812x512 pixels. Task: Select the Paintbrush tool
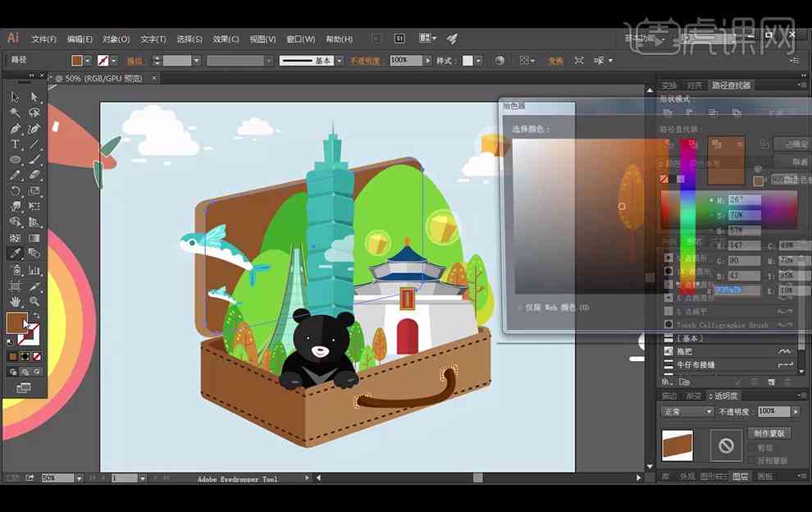[34, 160]
